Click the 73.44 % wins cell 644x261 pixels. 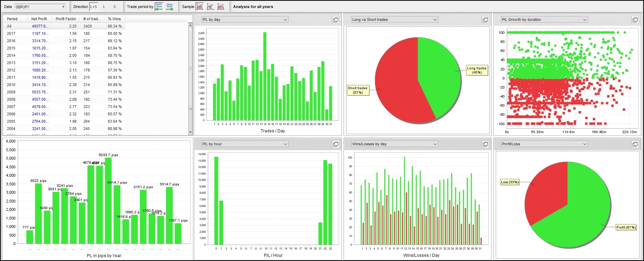115,99
